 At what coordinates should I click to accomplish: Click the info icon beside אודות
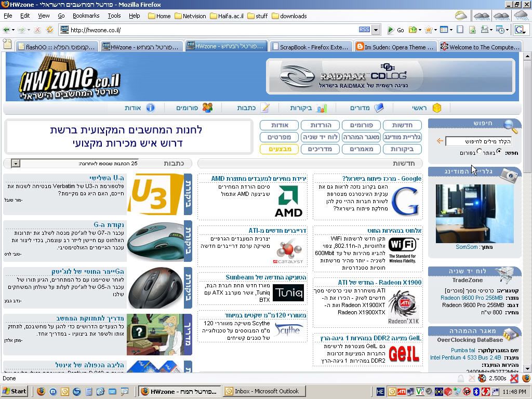pyautogui.click(x=150, y=108)
